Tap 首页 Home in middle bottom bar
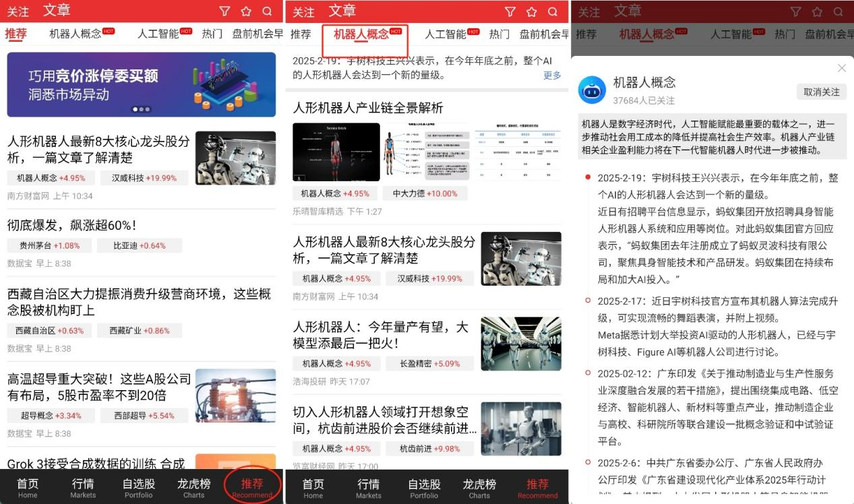854x504 pixels. (x=313, y=488)
